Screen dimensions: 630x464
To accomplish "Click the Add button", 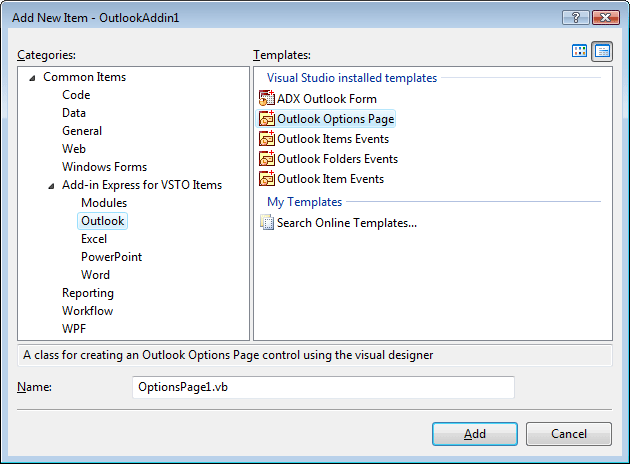I will (x=475, y=434).
